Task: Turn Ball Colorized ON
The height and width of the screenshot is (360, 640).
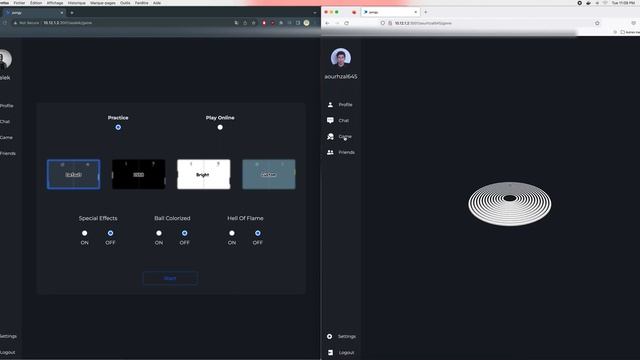Action: [x=159, y=233]
